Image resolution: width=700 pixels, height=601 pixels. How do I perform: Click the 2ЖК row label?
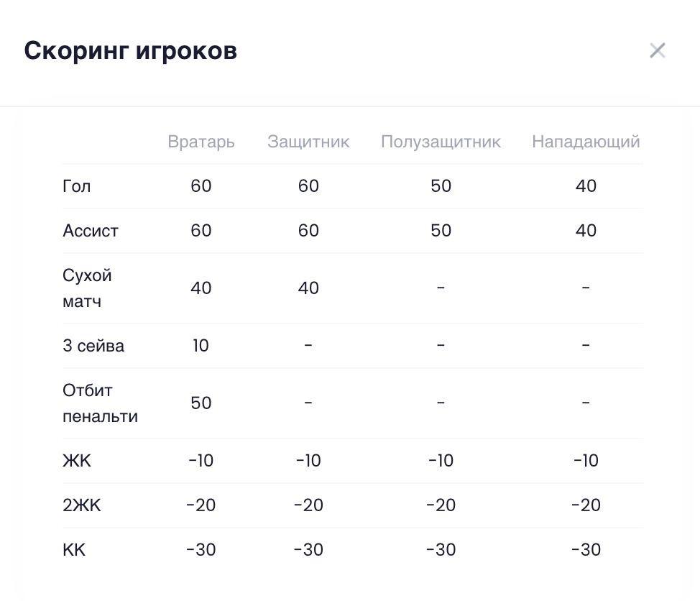[x=82, y=505]
